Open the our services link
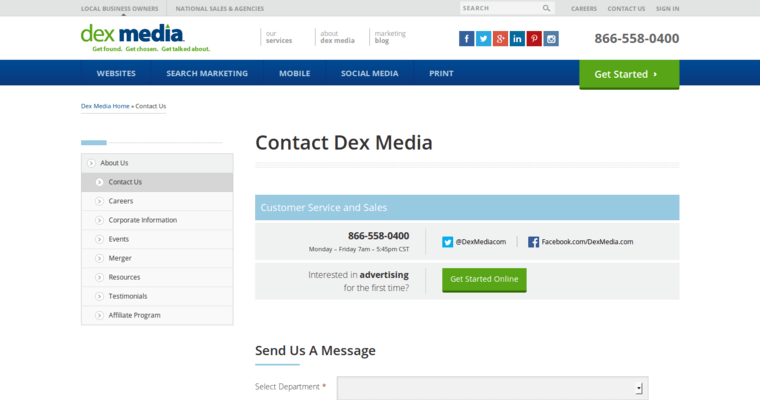760x400 pixels. 279,37
